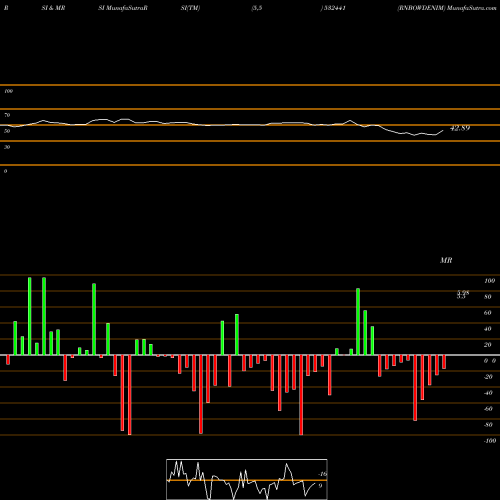Viewport: 500px width, 500px height.
Task: Click the SI(TM) header text
Action: click(x=190, y=8)
